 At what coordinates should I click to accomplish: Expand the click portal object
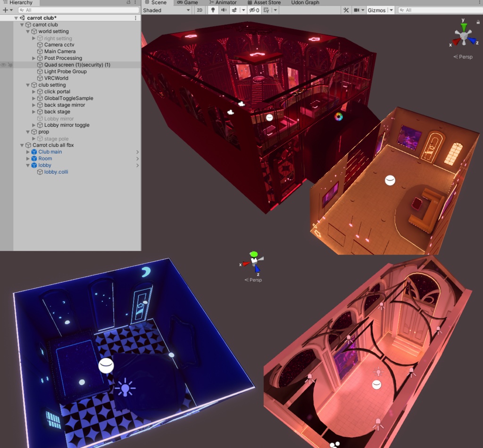click(x=33, y=92)
